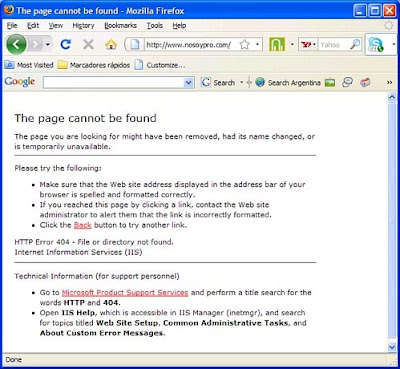
Task: Close the Firefox window
Action: point(389,11)
